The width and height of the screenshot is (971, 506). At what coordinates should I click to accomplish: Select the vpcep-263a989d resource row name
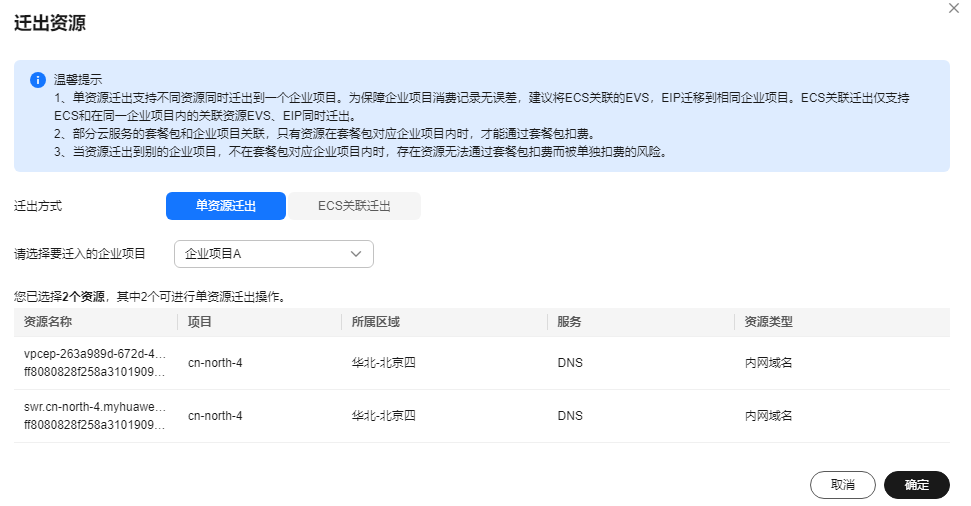(95, 354)
